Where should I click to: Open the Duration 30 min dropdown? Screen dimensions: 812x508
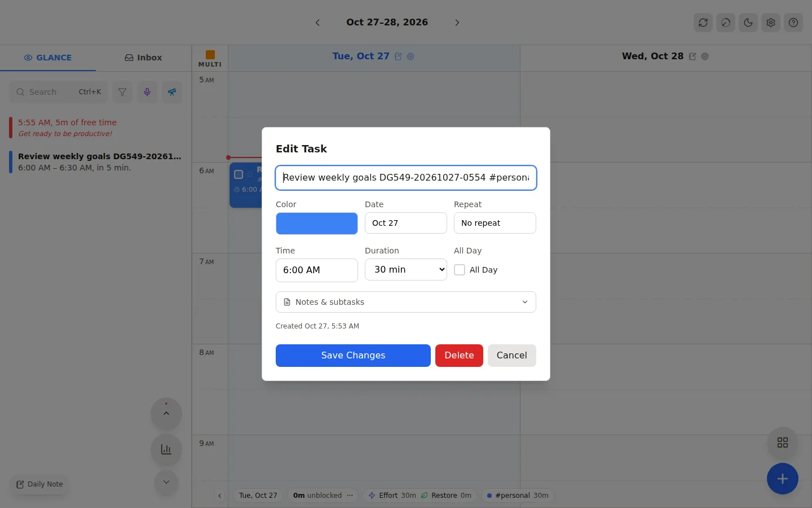click(406, 270)
